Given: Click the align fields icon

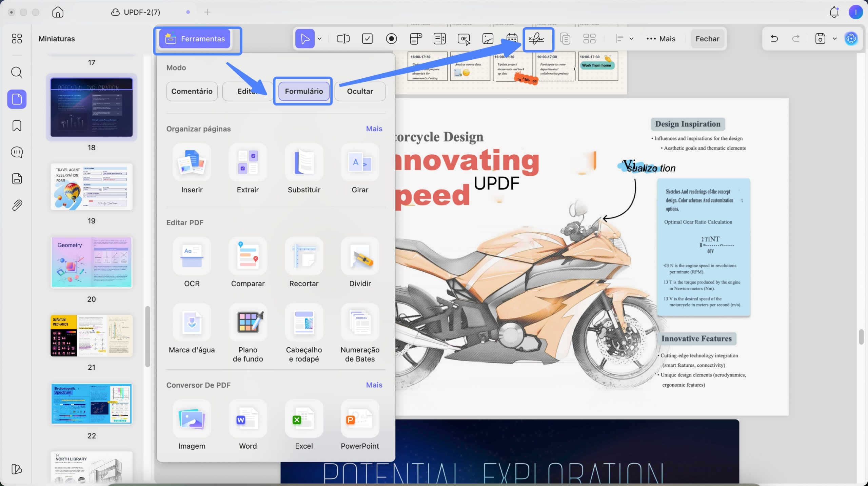Looking at the screenshot, I should pos(619,39).
